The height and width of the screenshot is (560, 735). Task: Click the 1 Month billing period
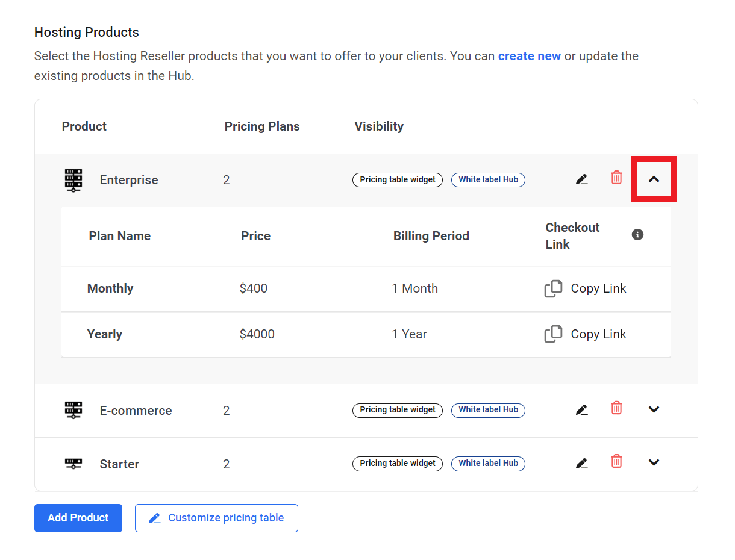click(415, 288)
